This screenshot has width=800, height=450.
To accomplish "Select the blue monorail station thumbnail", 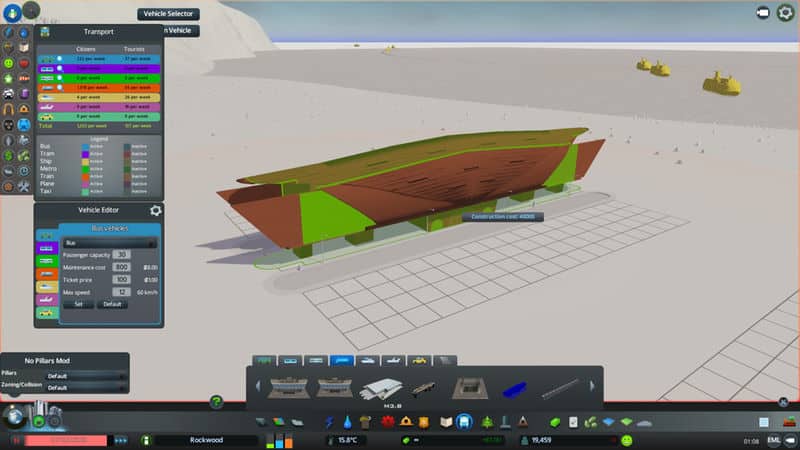I will [x=512, y=386].
